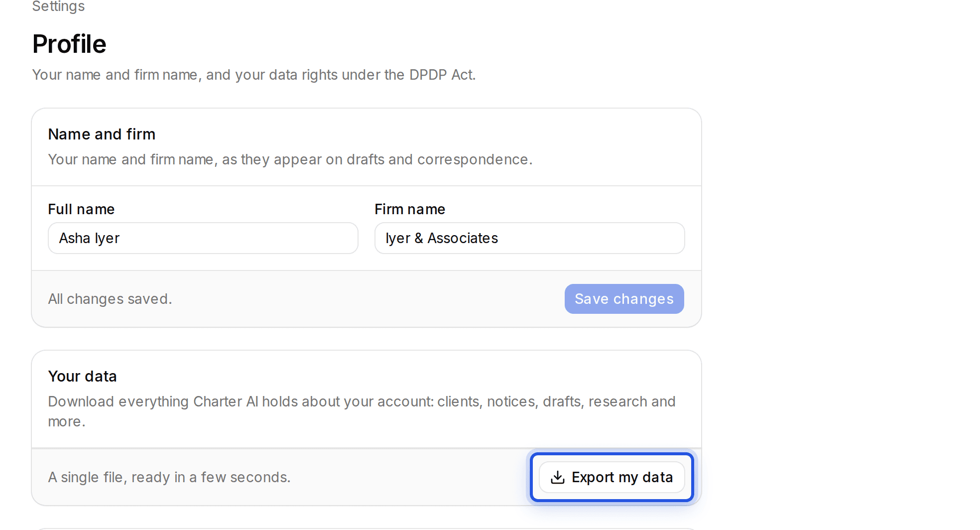980x530 pixels.
Task: Click the 'Your data' section title
Action: [82, 376]
